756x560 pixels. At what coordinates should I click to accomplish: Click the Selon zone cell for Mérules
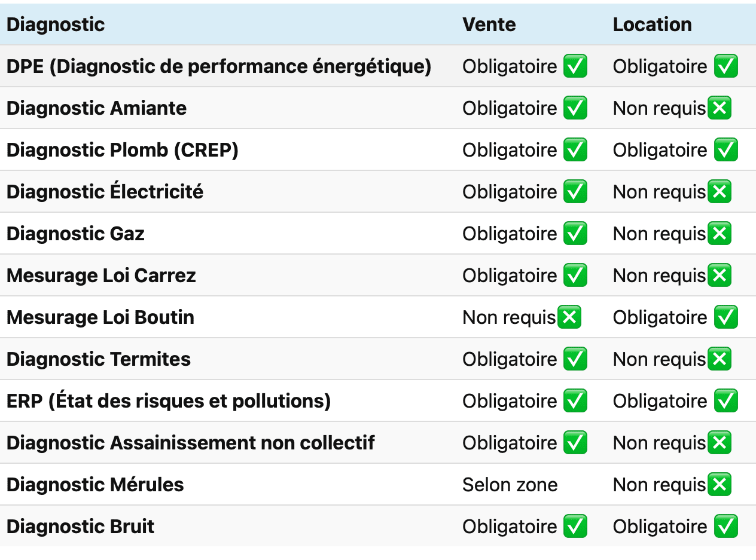510,485
